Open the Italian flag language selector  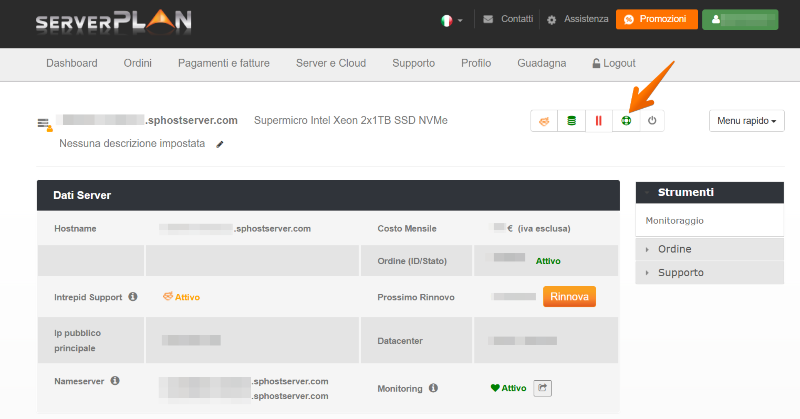coord(451,19)
